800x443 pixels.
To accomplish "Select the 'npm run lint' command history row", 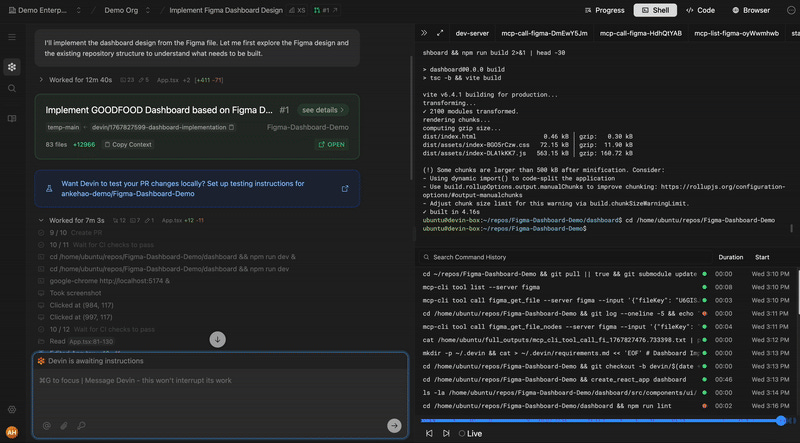I will [607, 406].
